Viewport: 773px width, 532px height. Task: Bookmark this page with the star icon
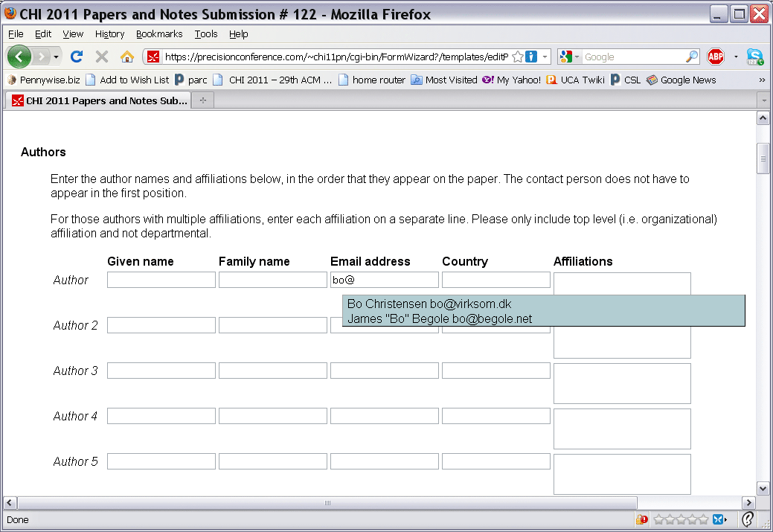pyautogui.click(x=518, y=57)
